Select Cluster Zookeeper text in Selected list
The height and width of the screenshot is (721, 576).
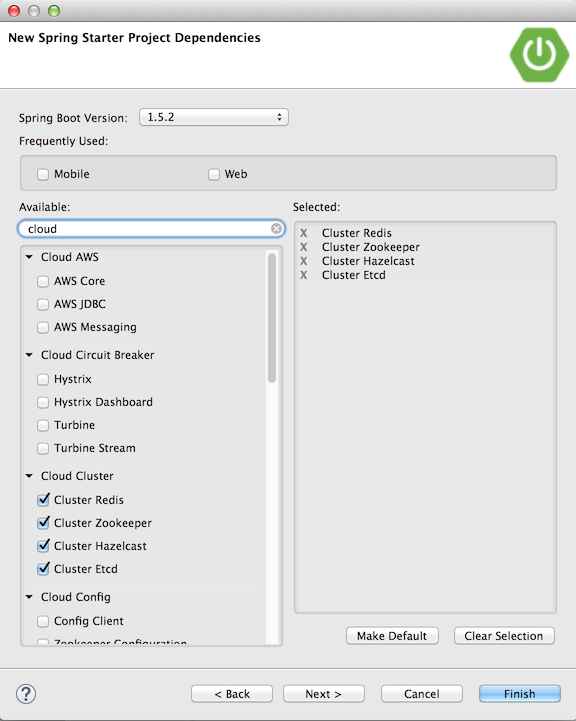[x=371, y=247]
